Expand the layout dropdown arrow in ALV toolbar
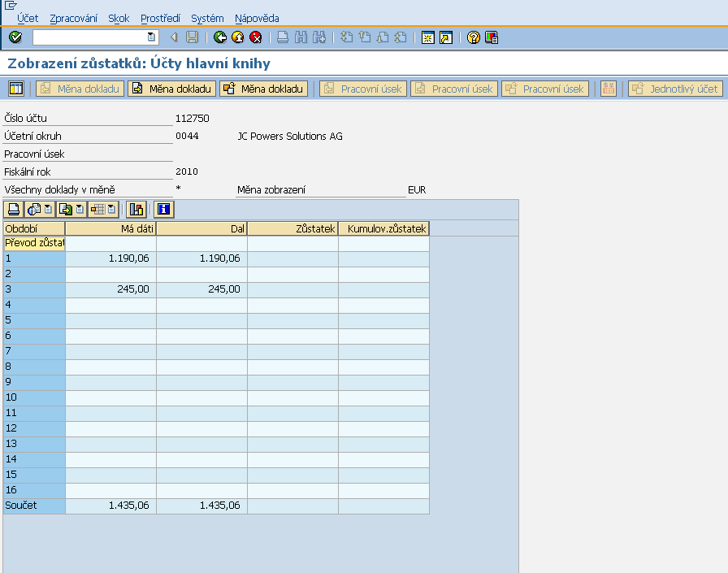The width and height of the screenshot is (728, 573). tap(111, 210)
